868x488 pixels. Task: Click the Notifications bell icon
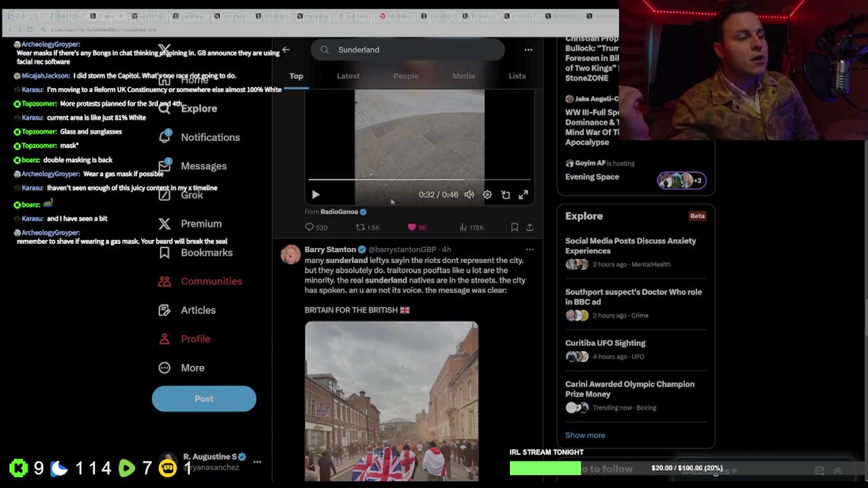pyautogui.click(x=164, y=137)
